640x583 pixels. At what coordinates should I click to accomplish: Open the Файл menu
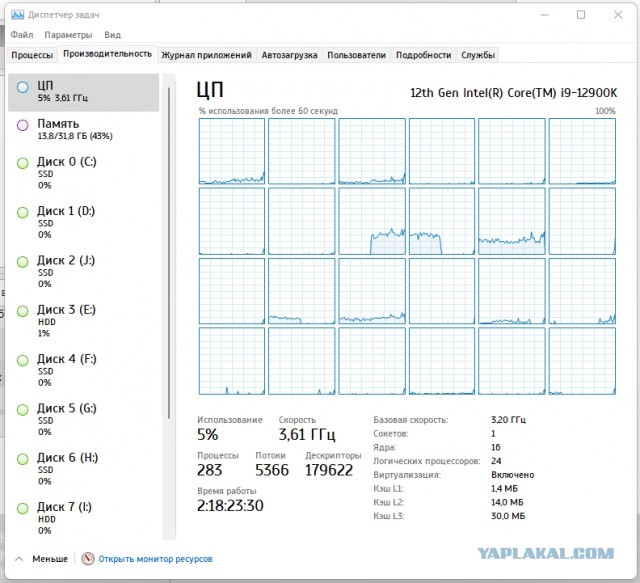coord(22,35)
